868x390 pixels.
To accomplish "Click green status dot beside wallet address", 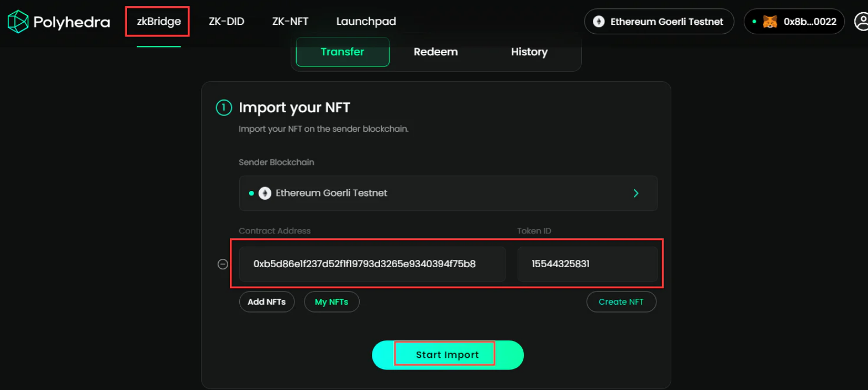I will click(x=754, y=22).
